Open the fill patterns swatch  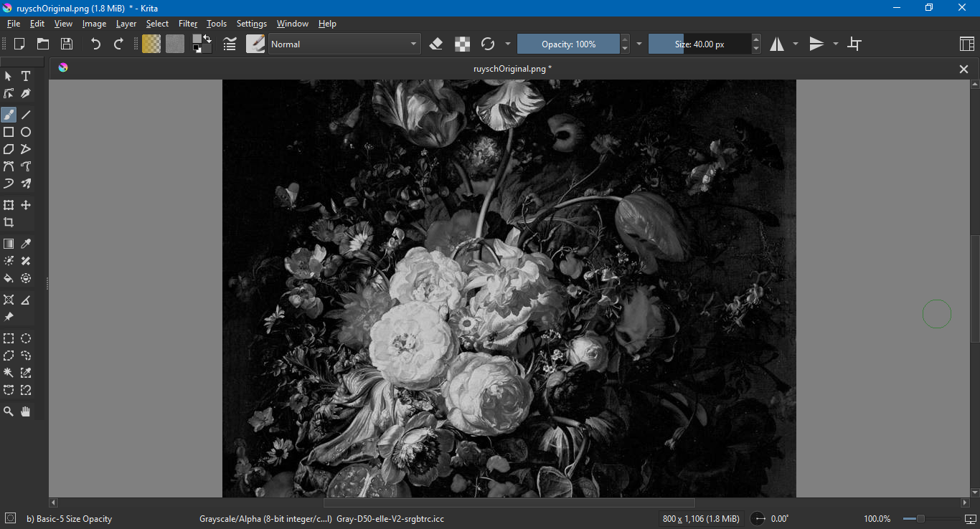pos(175,44)
